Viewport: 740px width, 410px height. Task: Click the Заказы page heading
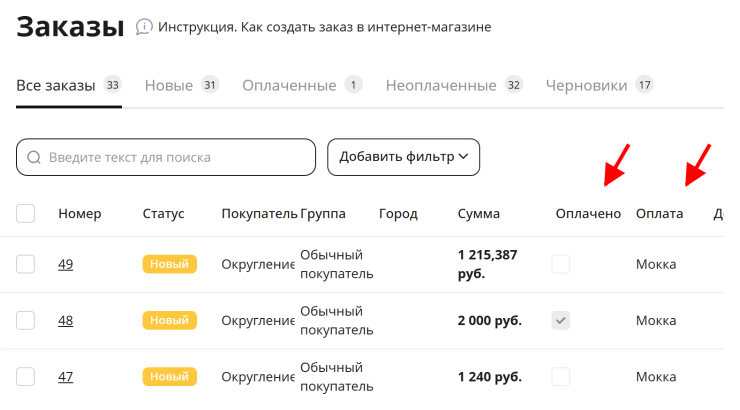coord(70,27)
